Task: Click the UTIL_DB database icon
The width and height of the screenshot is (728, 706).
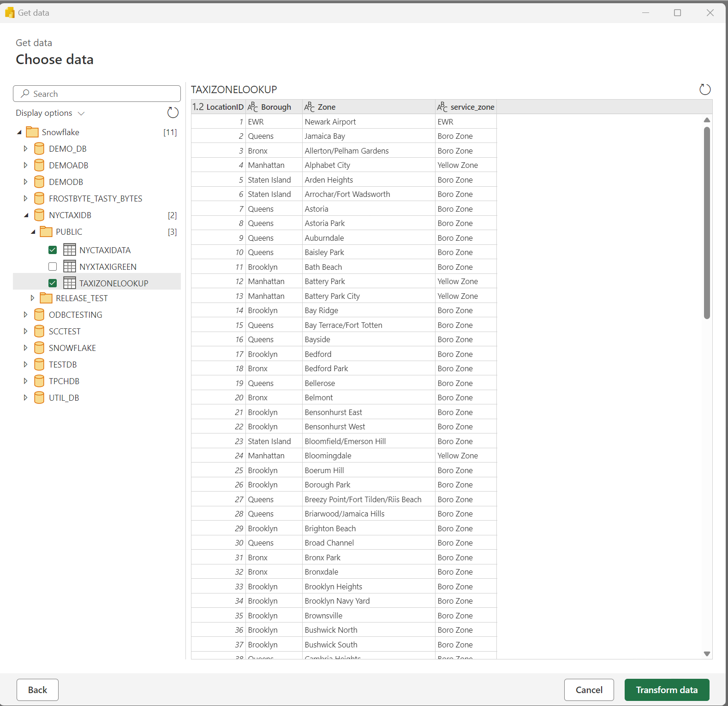Action: tap(40, 397)
